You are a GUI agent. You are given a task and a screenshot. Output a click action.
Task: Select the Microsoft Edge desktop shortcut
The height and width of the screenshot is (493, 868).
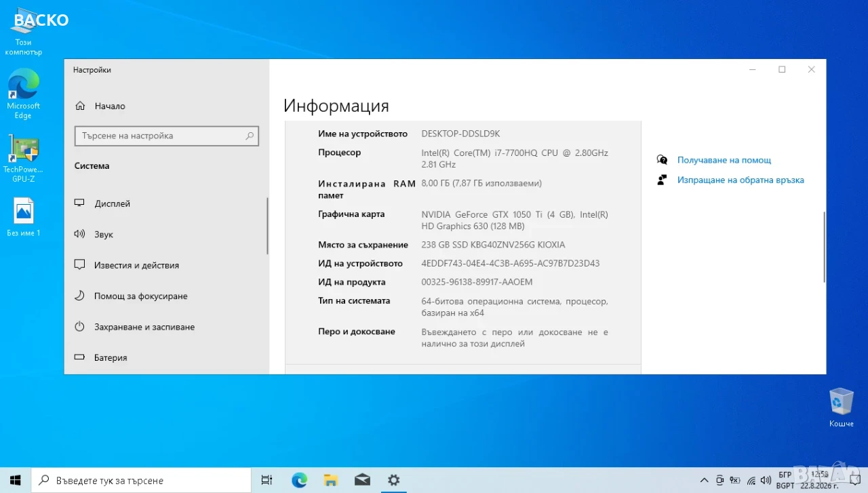click(x=24, y=94)
